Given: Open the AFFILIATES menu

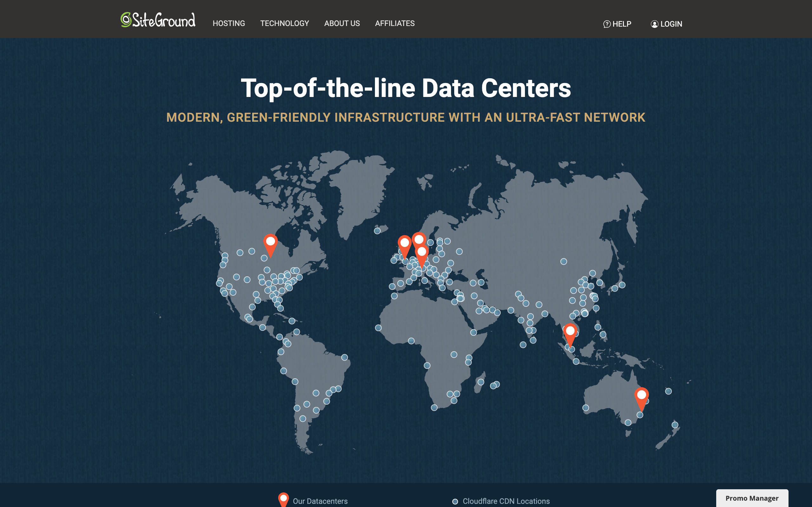Looking at the screenshot, I should 395,23.
